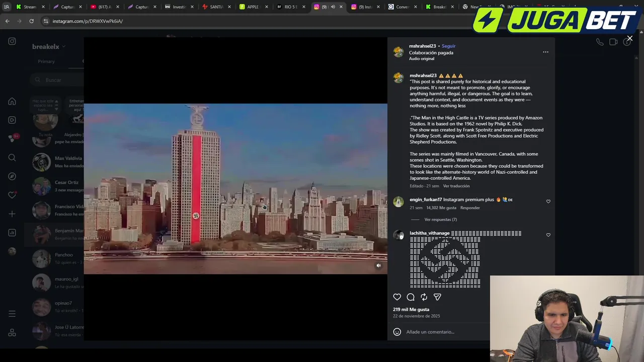
Task: Start video call icon in chat header
Action: point(613,42)
